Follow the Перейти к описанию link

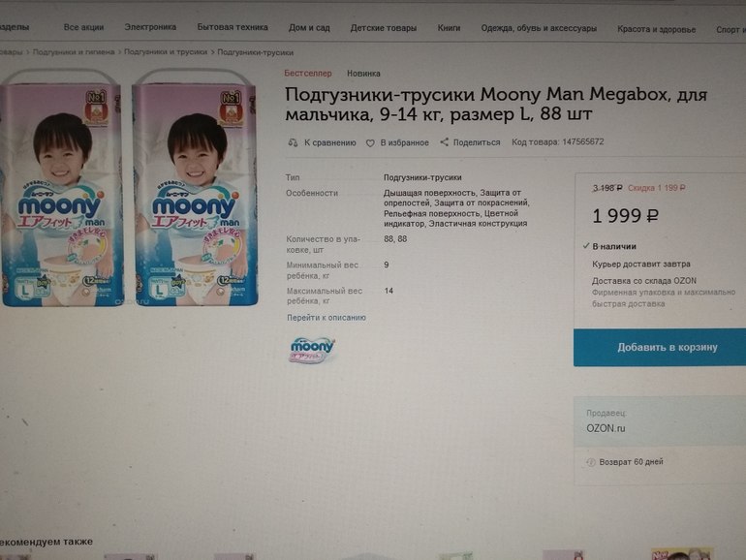[326, 318]
